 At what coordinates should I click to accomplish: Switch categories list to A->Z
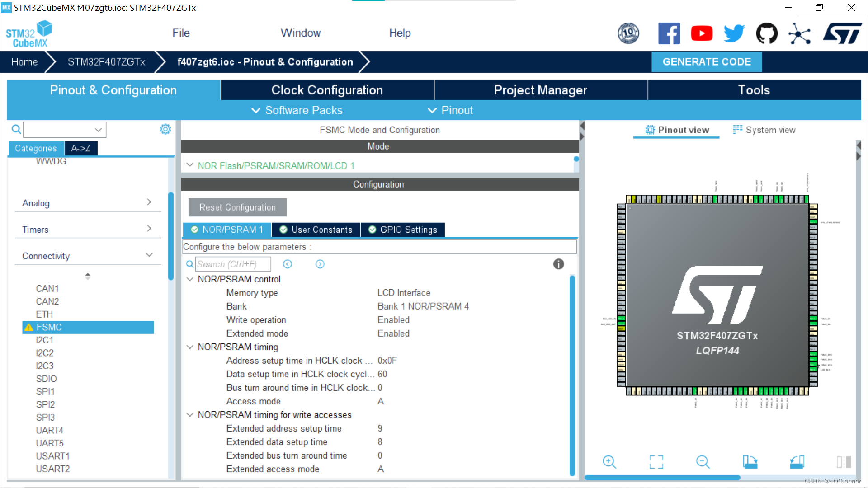81,148
